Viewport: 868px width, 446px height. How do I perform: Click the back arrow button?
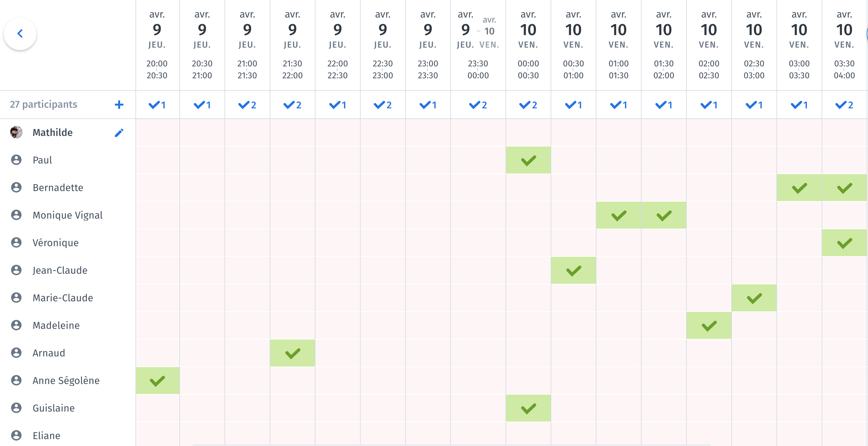coord(20,34)
